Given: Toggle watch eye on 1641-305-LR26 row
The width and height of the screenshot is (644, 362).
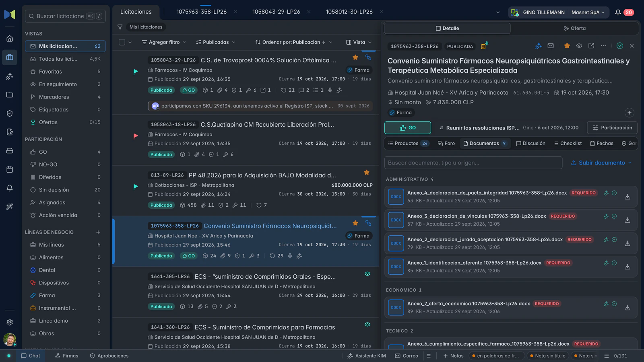Looking at the screenshot, I should click(367, 274).
